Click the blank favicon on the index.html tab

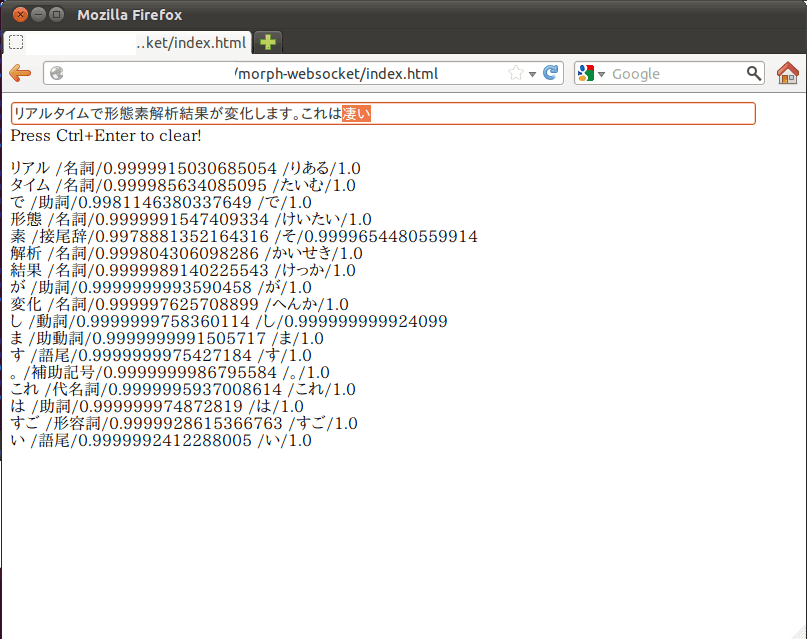point(16,42)
